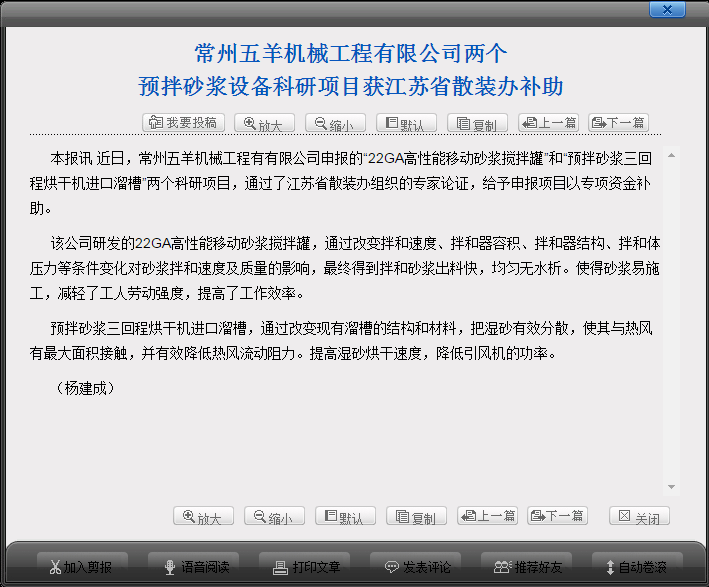This screenshot has width=709, height=587.
Task: Click the title line 预拌砂浆设备科研项目获江苏省散装办补助
Action: pos(351,86)
